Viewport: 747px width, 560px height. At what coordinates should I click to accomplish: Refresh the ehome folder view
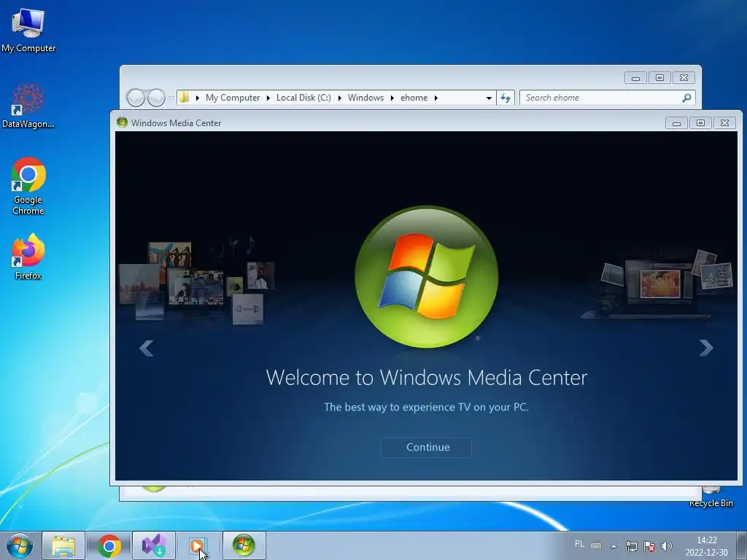pos(506,98)
